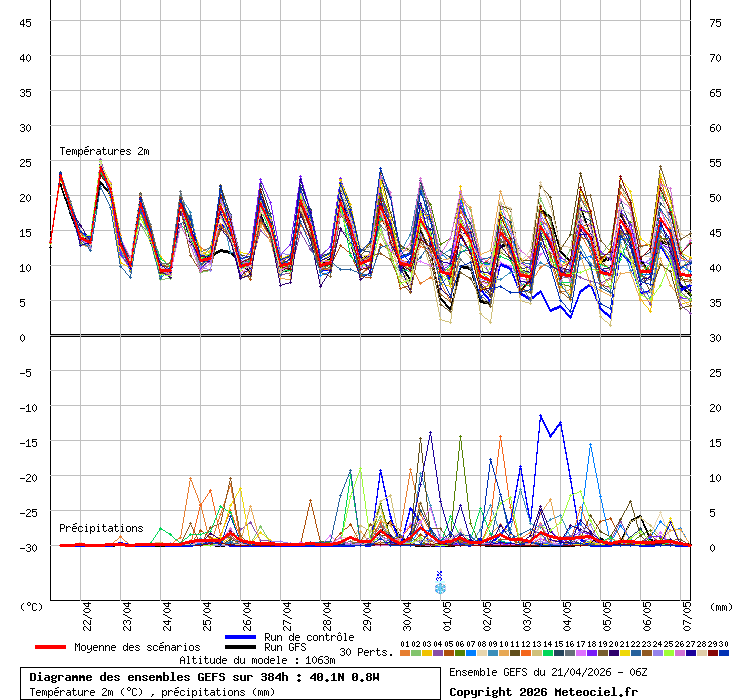Screen dimensions: 740x700
Task: Select perturbation 29 dark red swatch
Action: (x=713, y=653)
